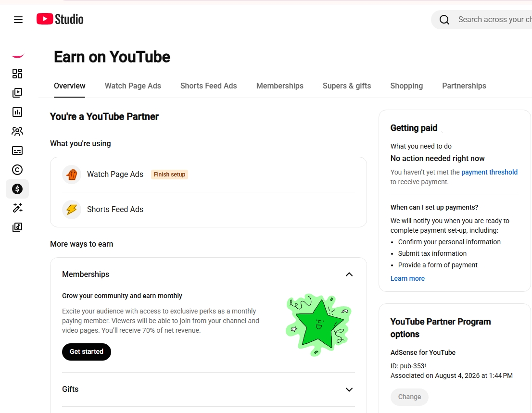Screen dimensions: 532x413
Task: Open Subtitles from the sidebar
Action: (x=17, y=150)
